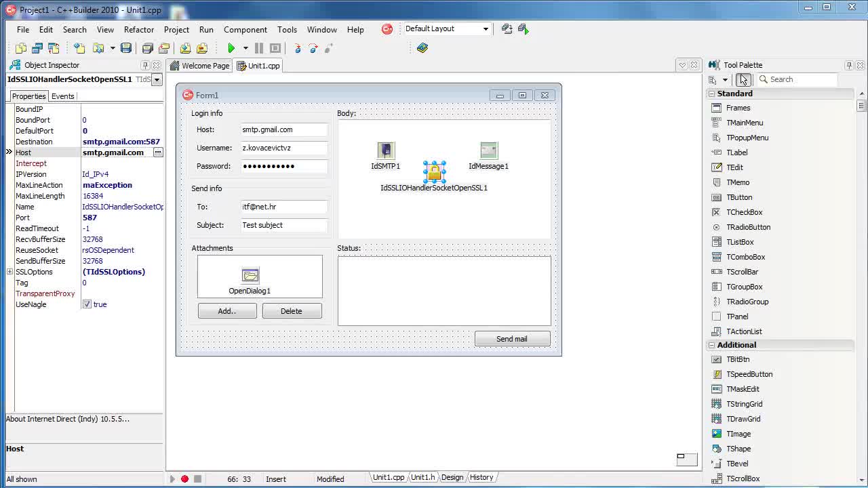Click the Program Reset stop icon
This screenshot has height=488, width=868.
pyautogui.click(x=275, y=48)
